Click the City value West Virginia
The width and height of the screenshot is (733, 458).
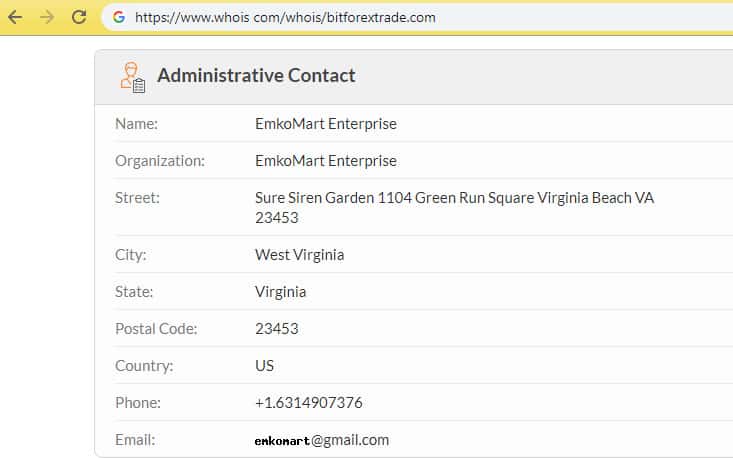click(x=299, y=255)
